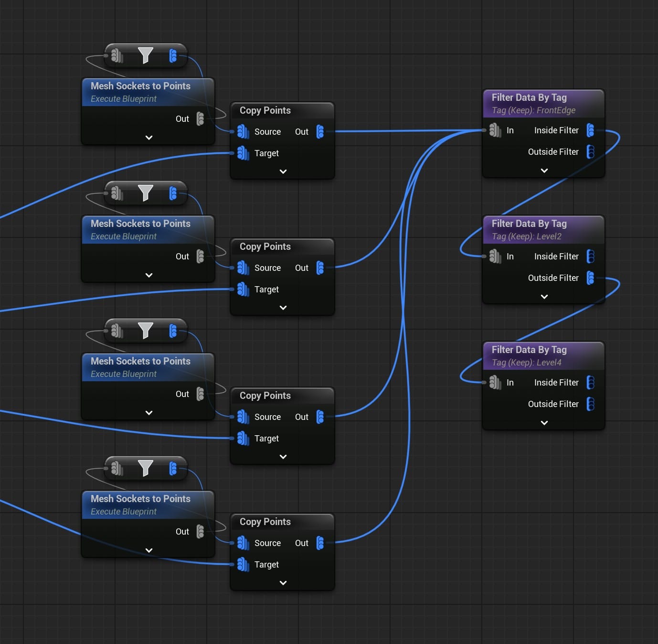Click the Out pin on the topmost Copy Points node
This screenshot has height=644, width=658.
pyautogui.click(x=320, y=132)
